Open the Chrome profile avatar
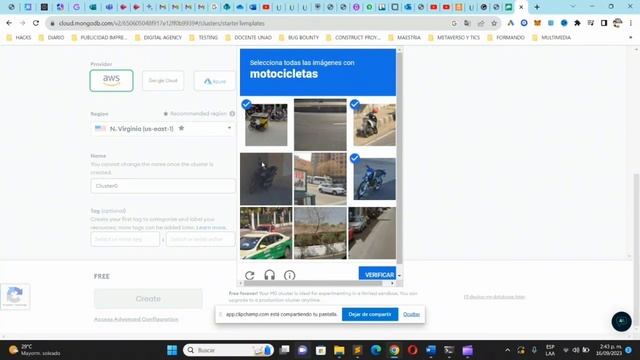Viewport: 640px width, 360px height. tap(617, 23)
